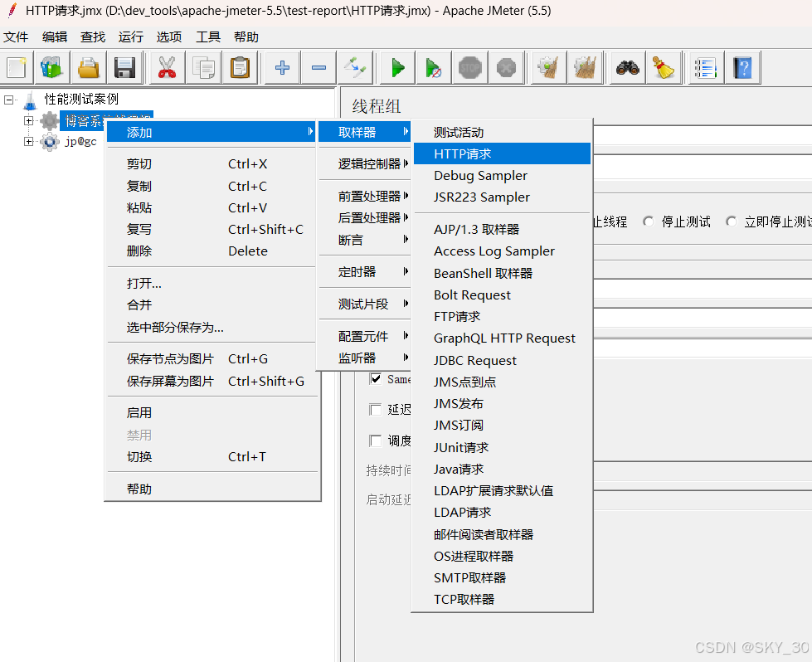Click the Reset Search broom icon

pyautogui.click(x=664, y=68)
